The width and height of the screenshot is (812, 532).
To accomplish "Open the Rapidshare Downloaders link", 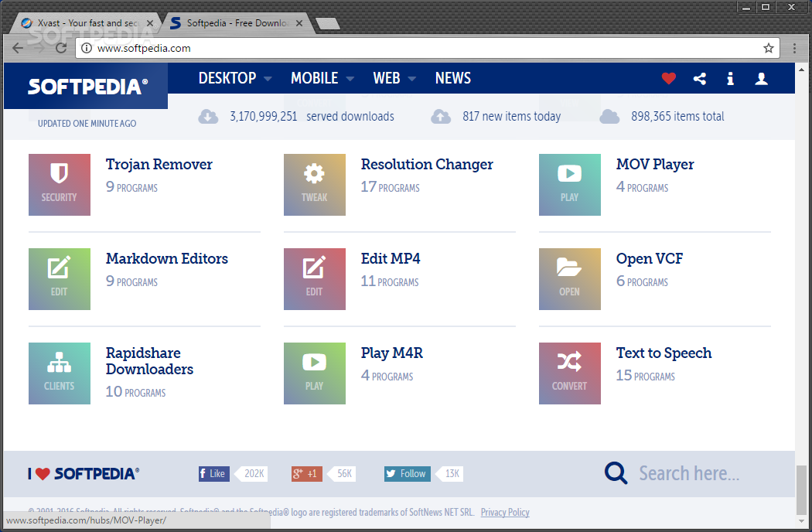I will [x=149, y=361].
